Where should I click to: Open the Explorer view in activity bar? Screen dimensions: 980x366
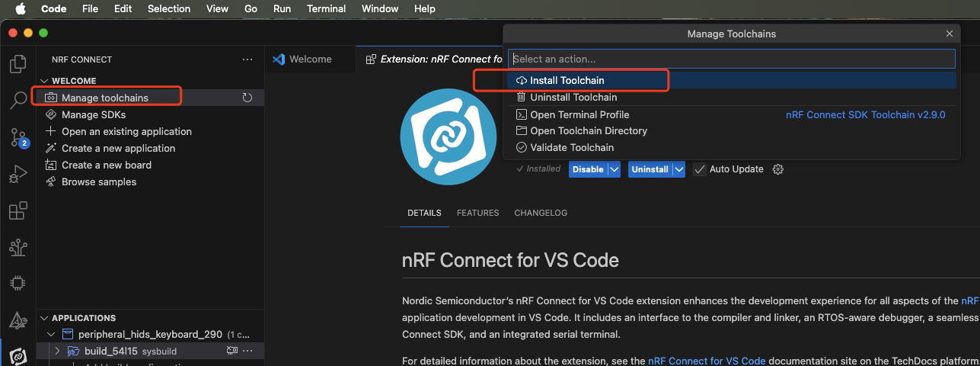click(18, 64)
